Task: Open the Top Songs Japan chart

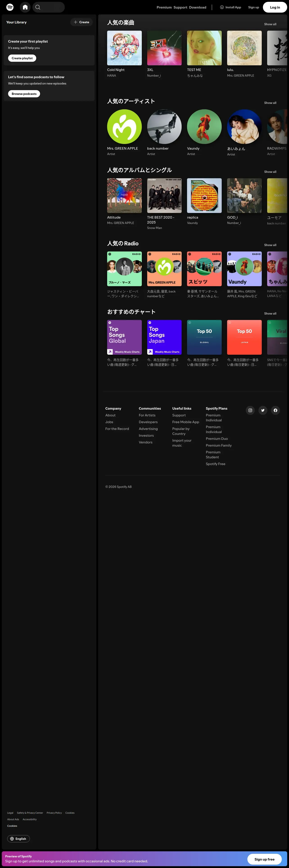Action: point(164,337)
